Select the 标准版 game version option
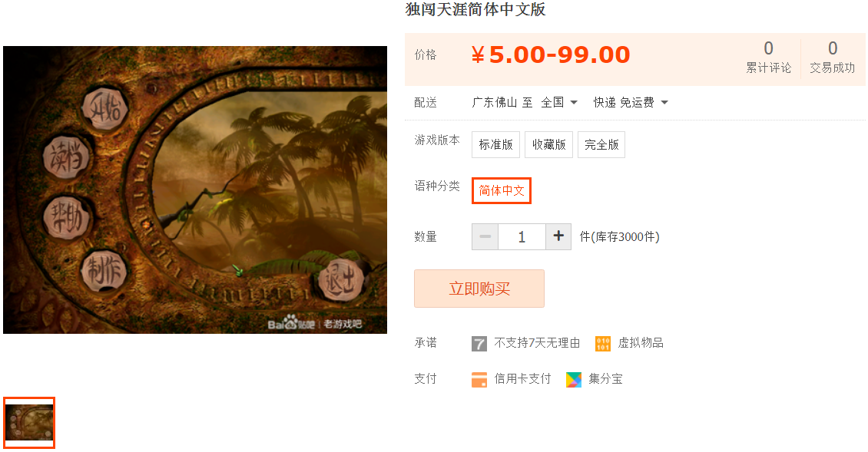Screen dimensions: 868x452 click(496, 144)
